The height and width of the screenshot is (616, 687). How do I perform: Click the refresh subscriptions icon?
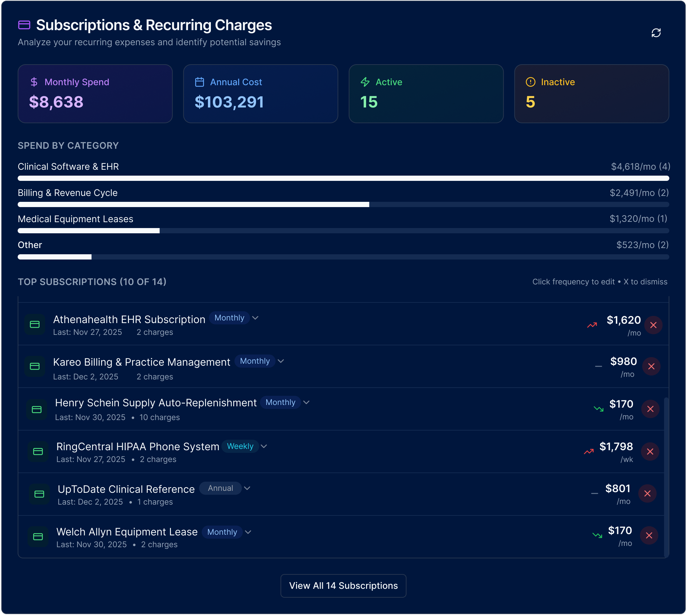[656, 33]
